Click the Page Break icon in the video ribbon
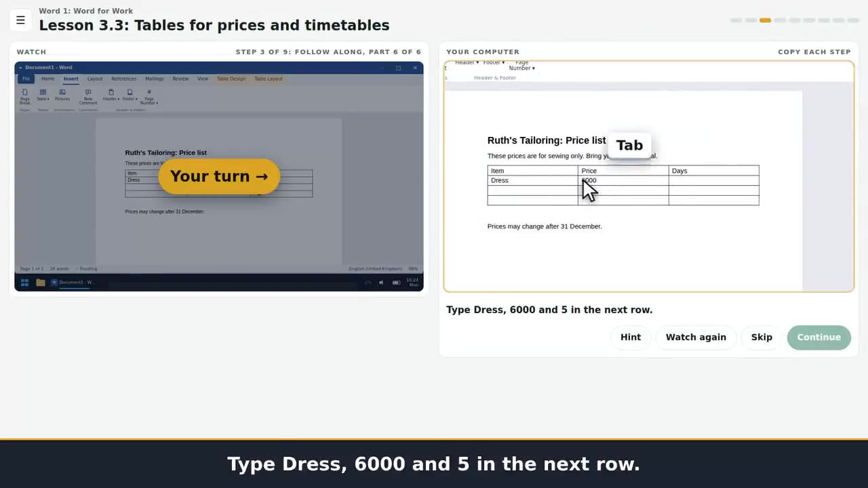 pyautogui.click(x=25, y=96)
